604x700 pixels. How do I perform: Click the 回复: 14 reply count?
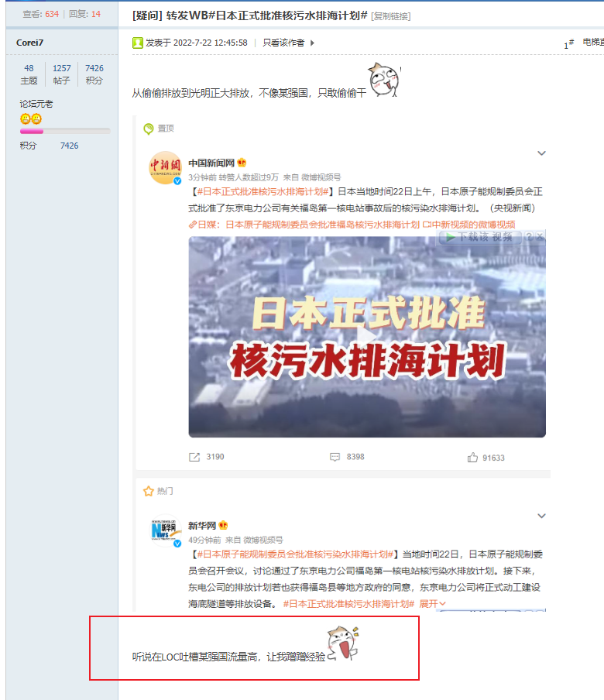click(x=85, y=14)
